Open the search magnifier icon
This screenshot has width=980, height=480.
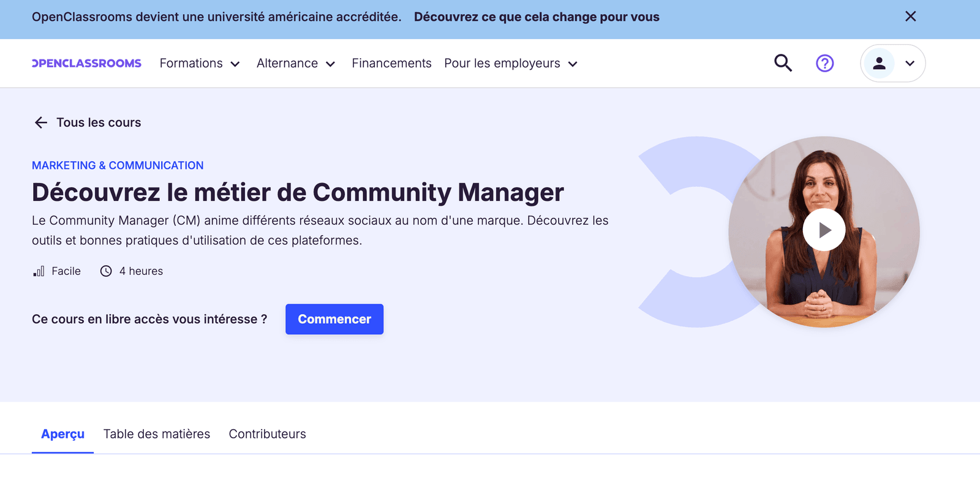tap(783, 63)
